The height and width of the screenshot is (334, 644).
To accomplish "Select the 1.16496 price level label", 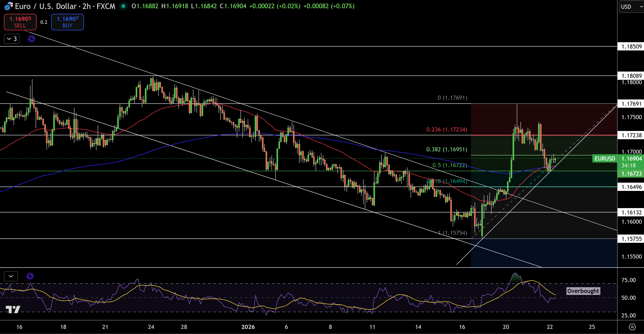I will click(631, 187).
